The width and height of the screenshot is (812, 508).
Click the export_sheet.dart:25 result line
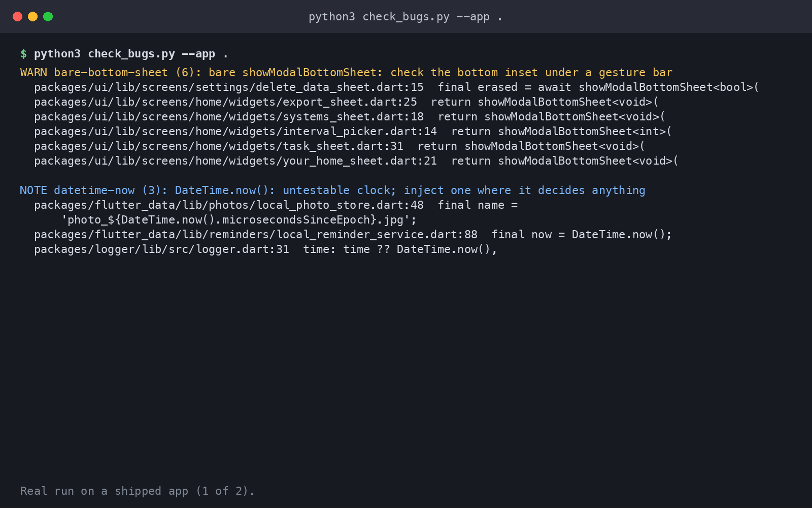[346, 102]
